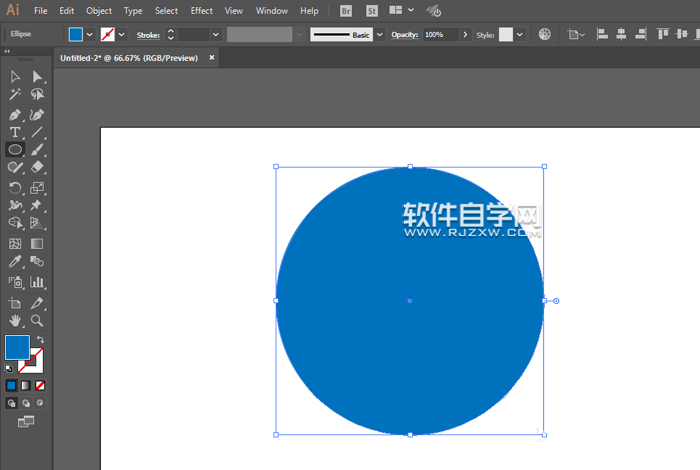Activate the Zoom tool

click(37, 321)
